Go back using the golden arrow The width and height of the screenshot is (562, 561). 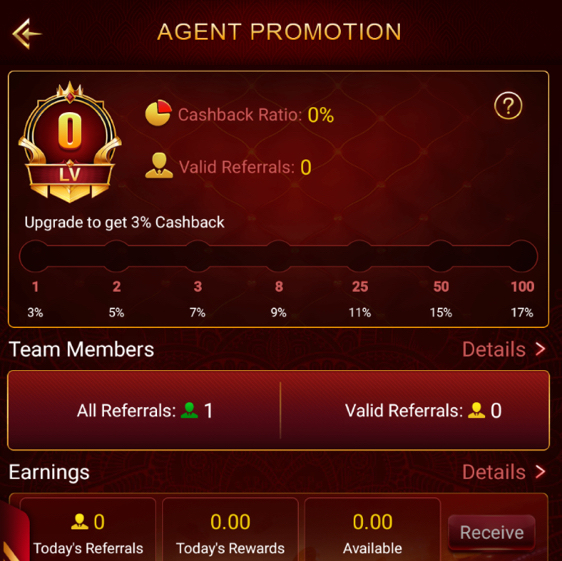click(27, 34)
